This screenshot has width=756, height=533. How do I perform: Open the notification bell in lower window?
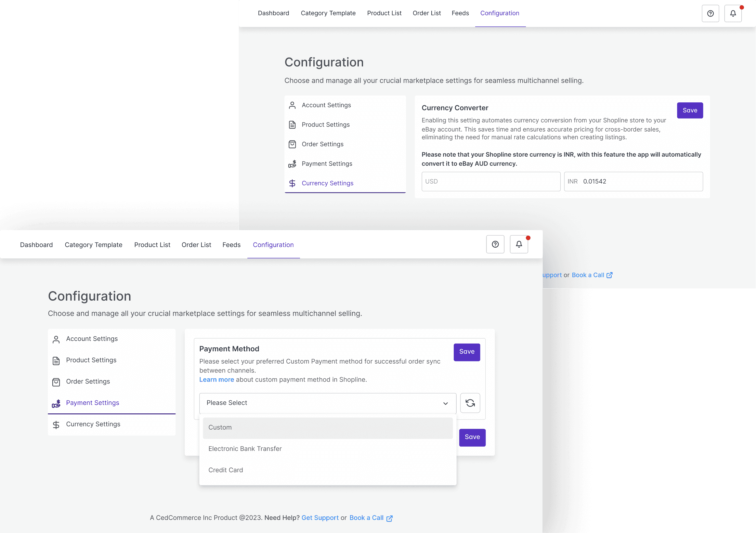519,244
